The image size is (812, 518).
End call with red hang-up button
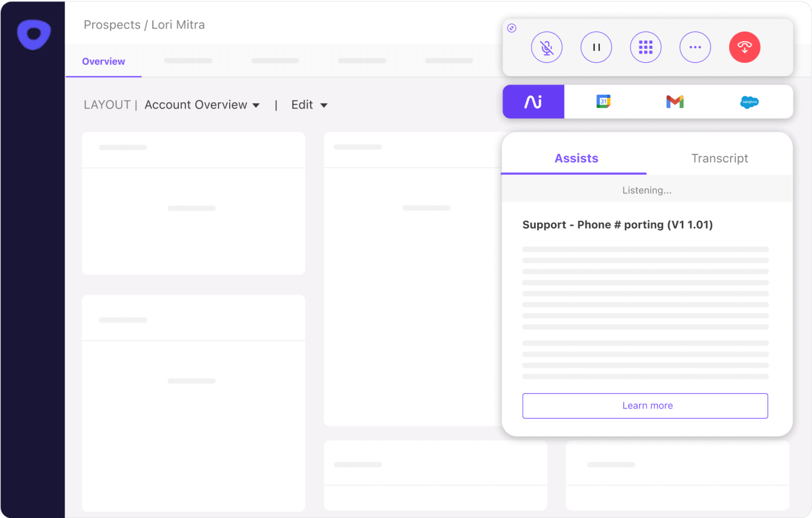tap(744, 47)
